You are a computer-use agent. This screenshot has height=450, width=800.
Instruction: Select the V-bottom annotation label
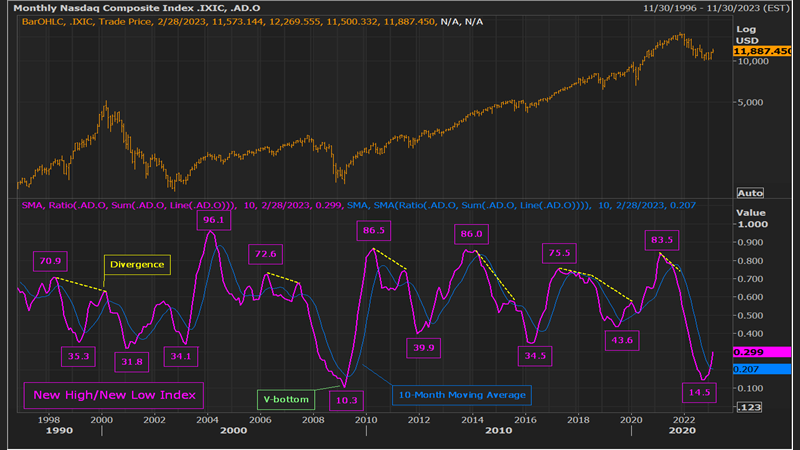(x=284, y=399)
